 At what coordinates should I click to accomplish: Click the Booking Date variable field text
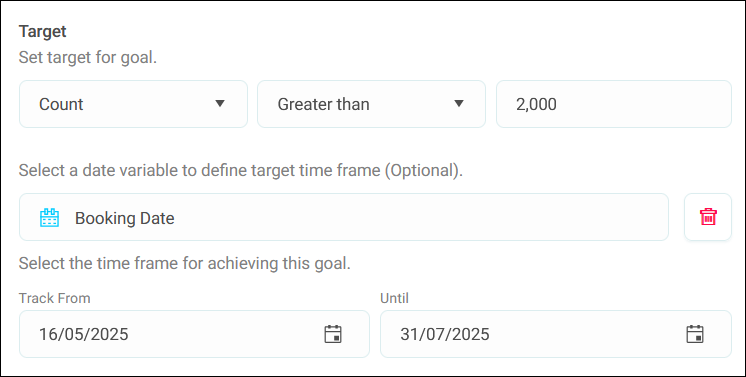(x=125, y=218)
